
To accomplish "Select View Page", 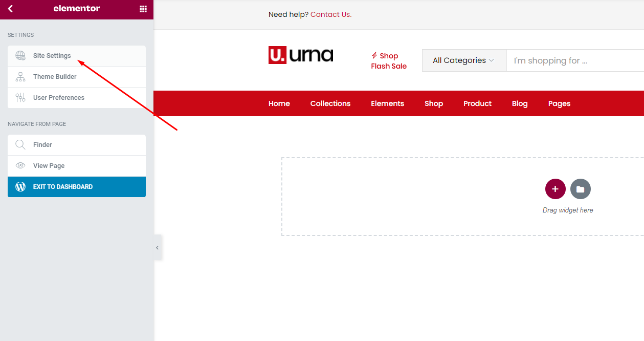I will click(77, 166).
